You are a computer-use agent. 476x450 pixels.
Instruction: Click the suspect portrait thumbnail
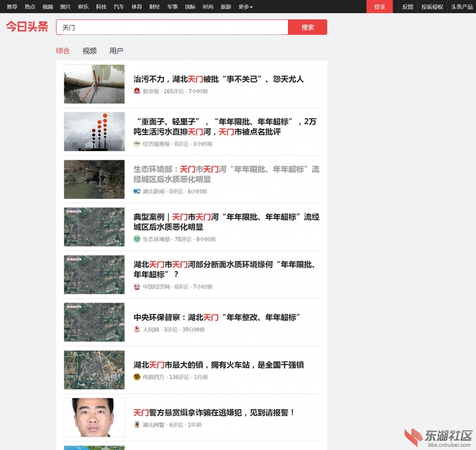(x=94, y=417)
